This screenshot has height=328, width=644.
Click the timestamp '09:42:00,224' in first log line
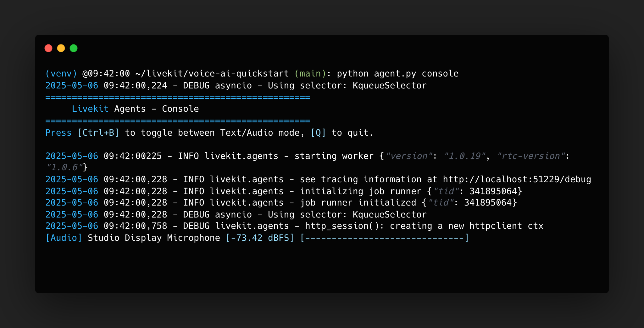click(x=135, y=86)
